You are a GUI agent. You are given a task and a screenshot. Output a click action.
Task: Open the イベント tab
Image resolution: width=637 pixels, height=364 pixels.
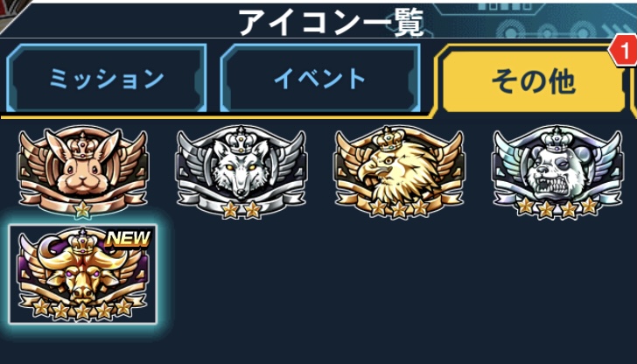(320, 78)
